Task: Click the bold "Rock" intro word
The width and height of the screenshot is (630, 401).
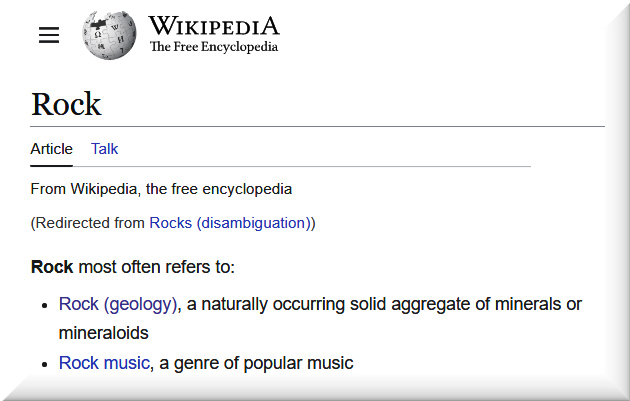Action: click(52, 267)
